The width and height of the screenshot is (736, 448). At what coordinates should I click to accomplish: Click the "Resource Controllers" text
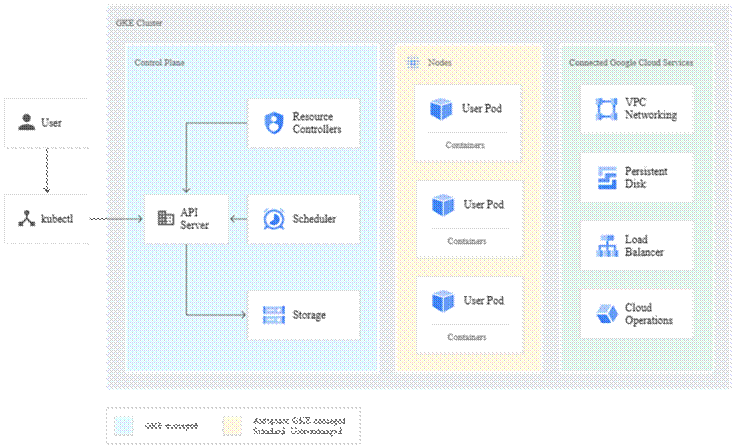[317, 123]
